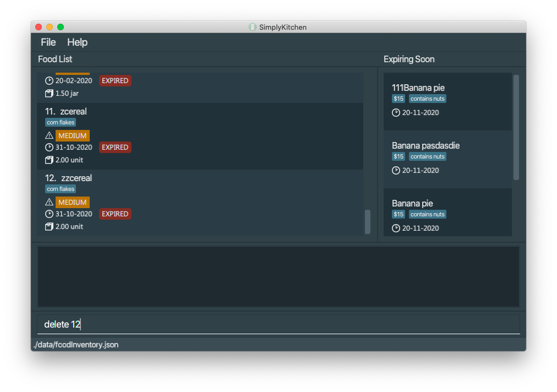The image size is (557, 392).
Task: Maximize the window with the green button
Action: click(61, 27)
